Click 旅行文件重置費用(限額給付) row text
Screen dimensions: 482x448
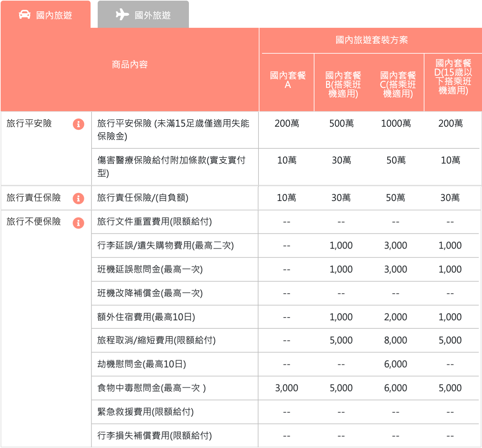click(x=155, y=222)
